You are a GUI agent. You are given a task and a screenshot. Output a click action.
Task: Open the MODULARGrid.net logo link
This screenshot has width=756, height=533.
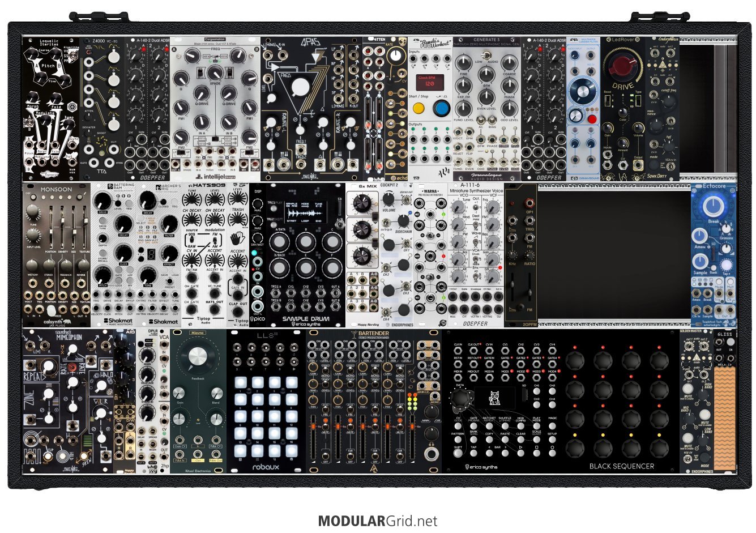[x=378, y=521]
